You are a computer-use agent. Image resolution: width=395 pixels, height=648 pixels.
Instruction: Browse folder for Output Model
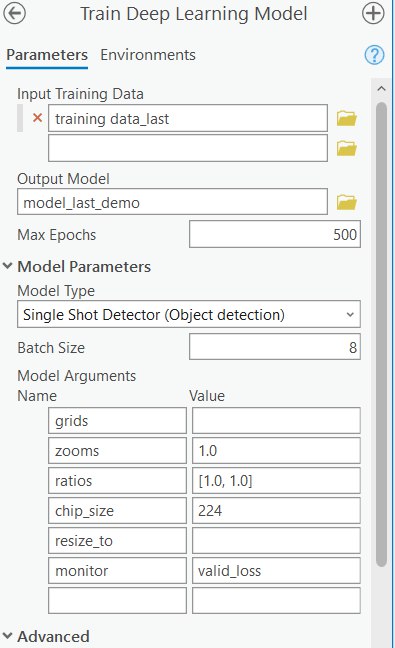pyautogui.click(x=346, y=202)
